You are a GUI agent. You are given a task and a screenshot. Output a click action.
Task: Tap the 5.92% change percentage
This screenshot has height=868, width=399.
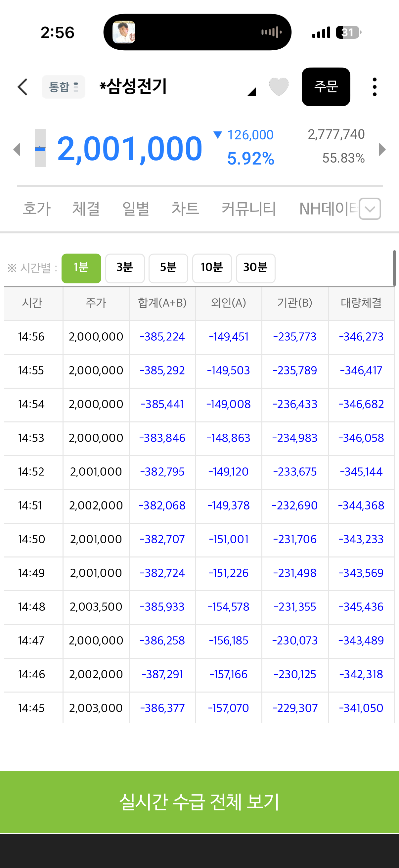pyautogui.click(x=251, y=158)
